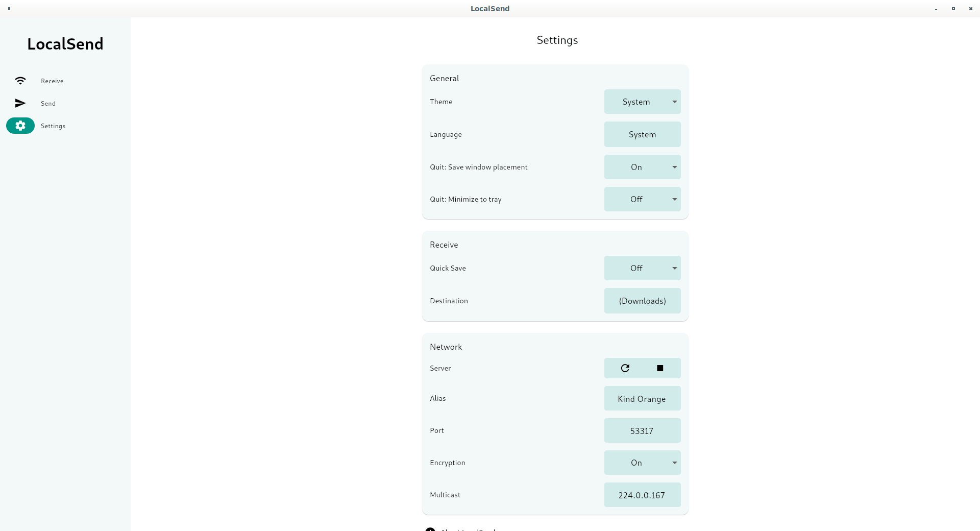Viewport: 980px width, 531px height.
Task: Expand the Encryption dropdown arrow
Action: pos(674,463)
